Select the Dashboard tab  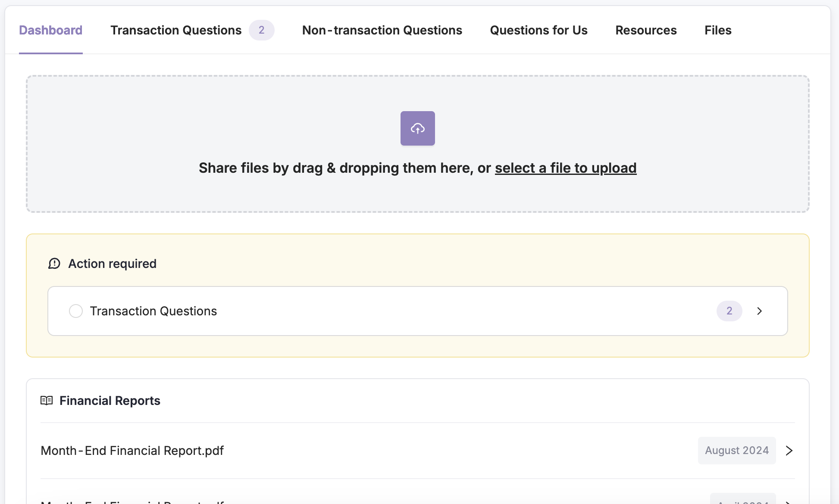tap(51, 30)
